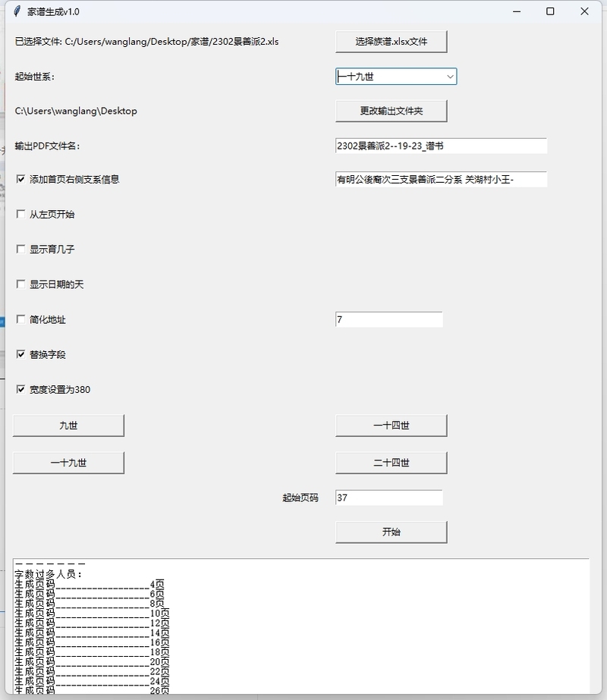
Task: Uncheck 添加首页右侧支系信息 checkbox
Action: pos(20,179)
